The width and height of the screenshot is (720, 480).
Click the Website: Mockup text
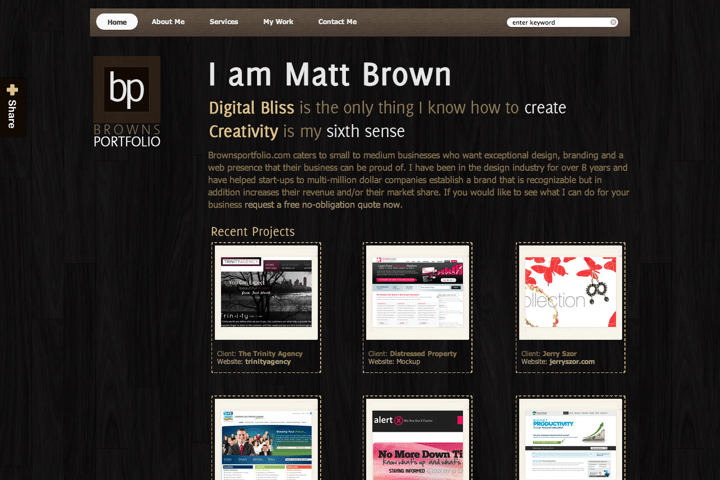pos(394,361)
